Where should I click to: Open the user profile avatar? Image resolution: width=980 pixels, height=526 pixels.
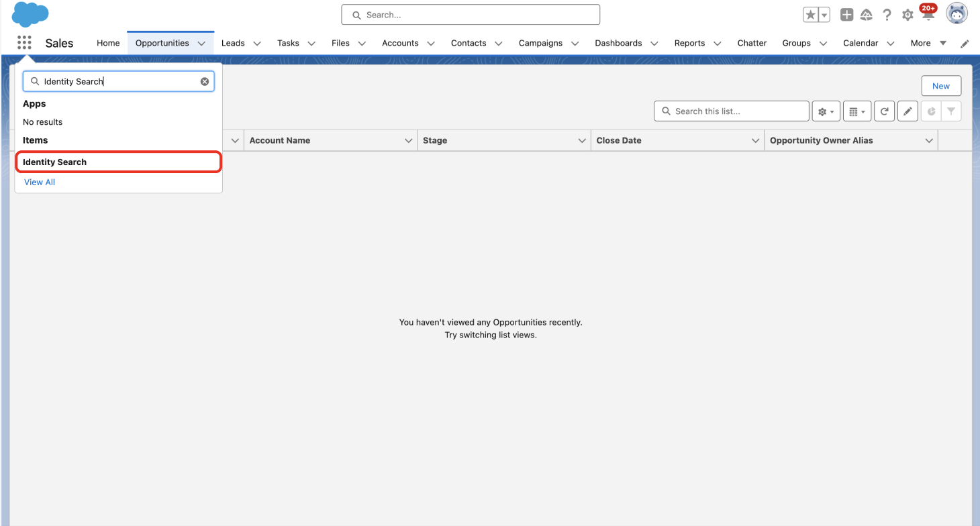click(x=957, y=13)
